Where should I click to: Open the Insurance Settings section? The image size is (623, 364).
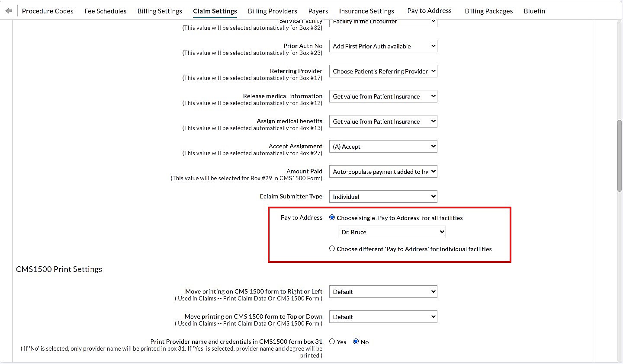[366, 11]
